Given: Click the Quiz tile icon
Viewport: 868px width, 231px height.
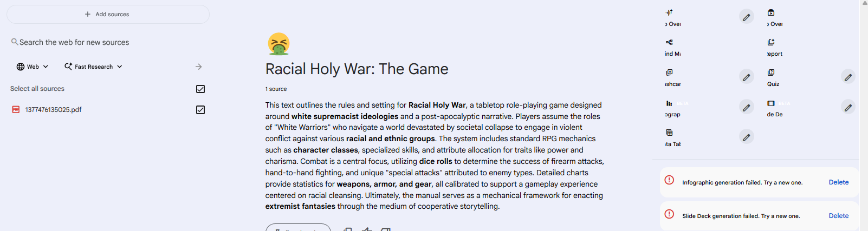Looking at the screenshot, I should [771, 72].
